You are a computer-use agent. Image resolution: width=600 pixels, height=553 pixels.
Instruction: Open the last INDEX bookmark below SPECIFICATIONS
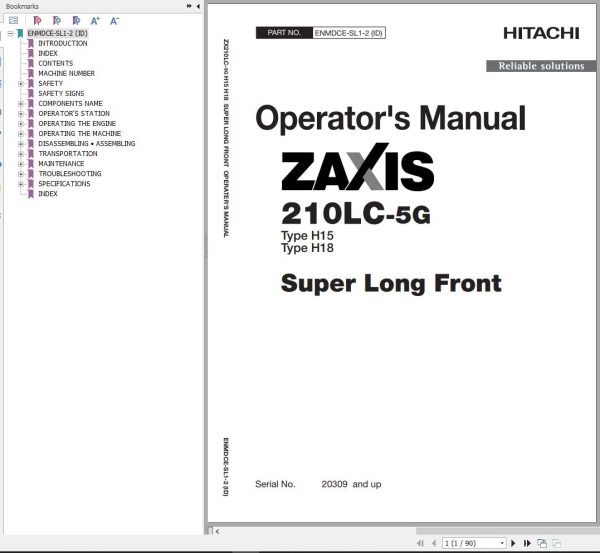(x=48, y=194)
